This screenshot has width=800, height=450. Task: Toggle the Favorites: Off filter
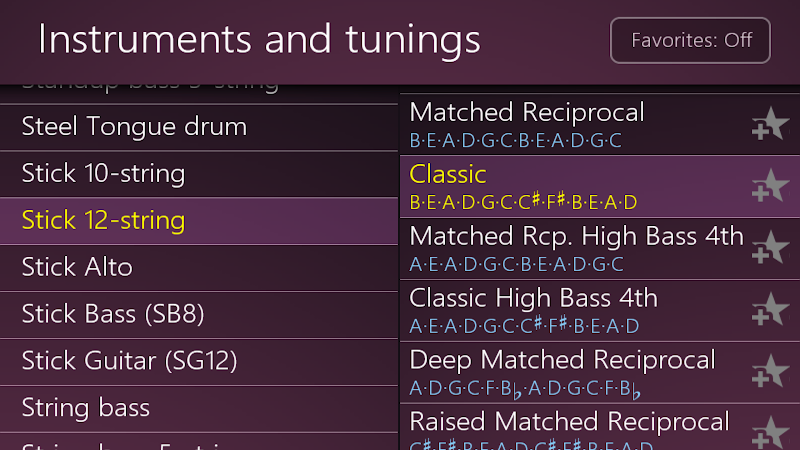pos(690,40)
